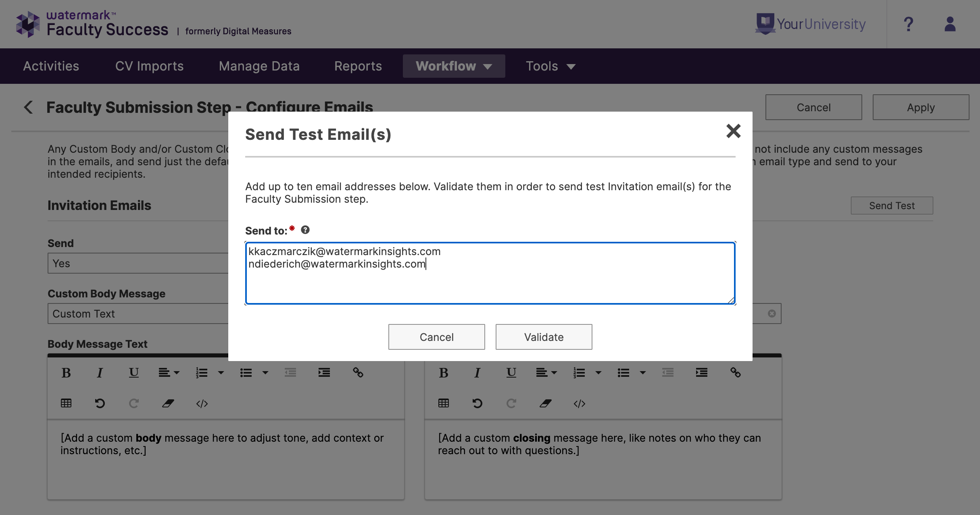Open source code view in the closing editor

579,403
